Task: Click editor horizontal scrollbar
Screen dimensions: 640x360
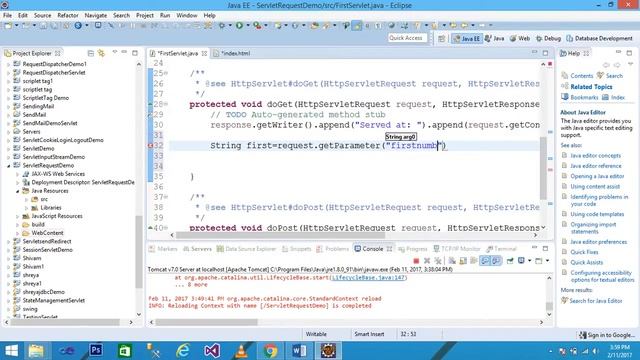Action: (280, 235)
